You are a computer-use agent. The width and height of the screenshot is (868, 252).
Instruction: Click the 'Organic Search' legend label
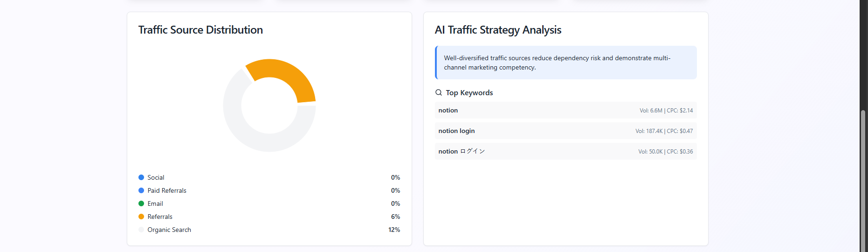coord(169,230)
